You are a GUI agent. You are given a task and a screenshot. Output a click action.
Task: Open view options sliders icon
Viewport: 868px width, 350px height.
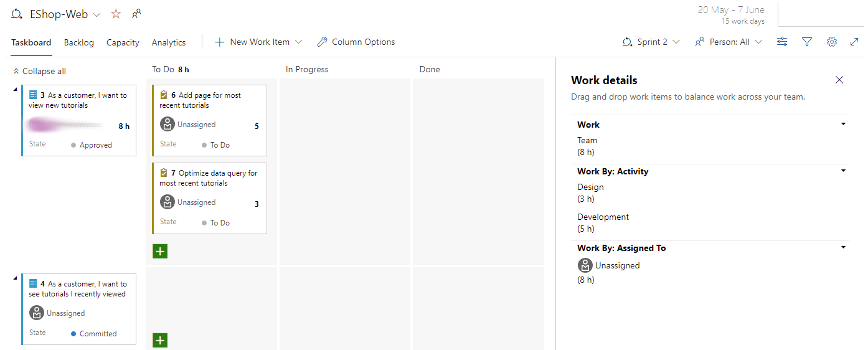(782, 42)
